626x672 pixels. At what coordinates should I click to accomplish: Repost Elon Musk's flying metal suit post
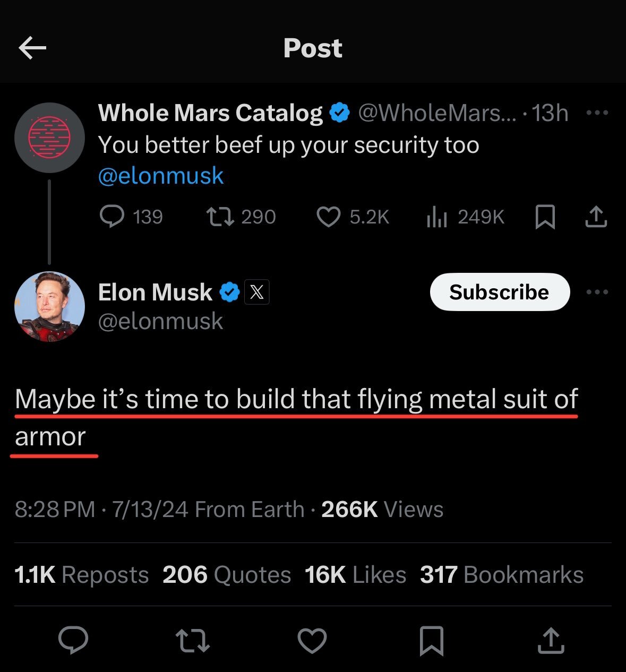point(193,640)
